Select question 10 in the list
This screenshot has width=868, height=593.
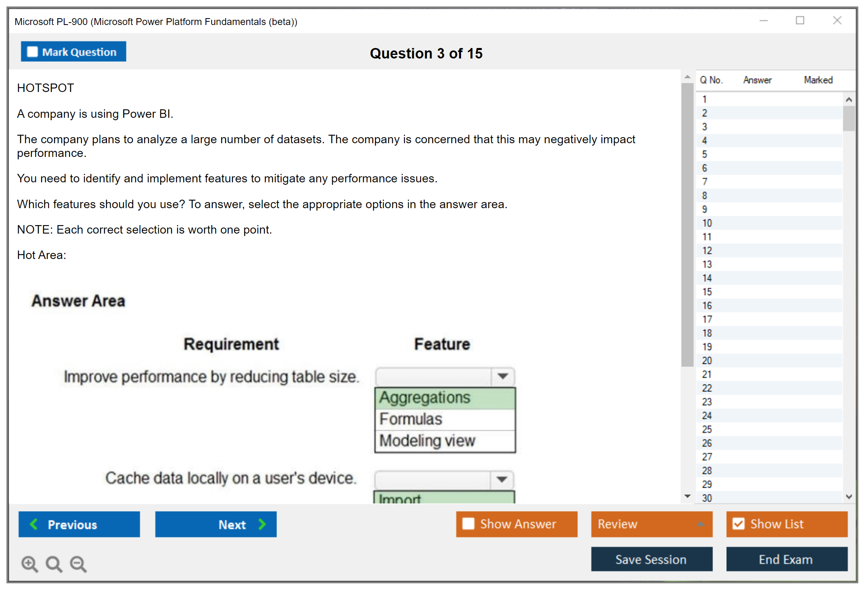tap(707, 223)
